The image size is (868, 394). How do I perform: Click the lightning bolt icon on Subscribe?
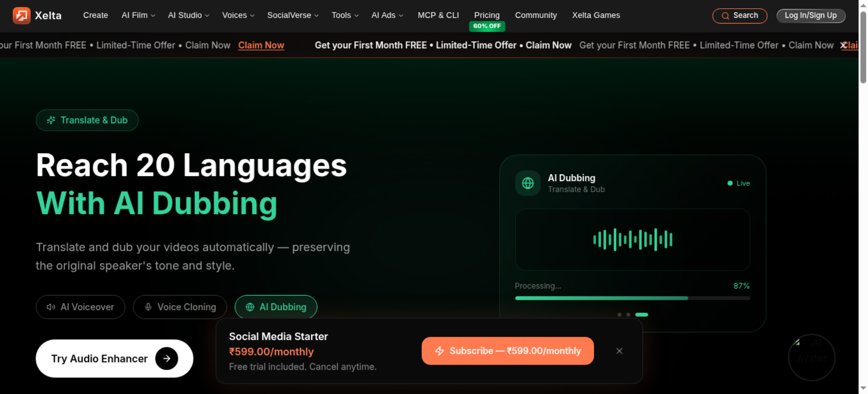tap(440, 351)
